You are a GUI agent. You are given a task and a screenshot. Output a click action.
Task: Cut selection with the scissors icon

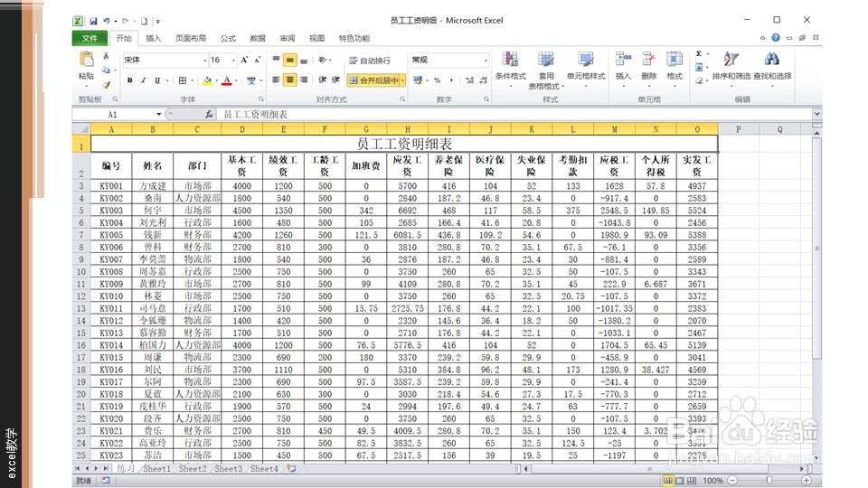coord(107,56)
